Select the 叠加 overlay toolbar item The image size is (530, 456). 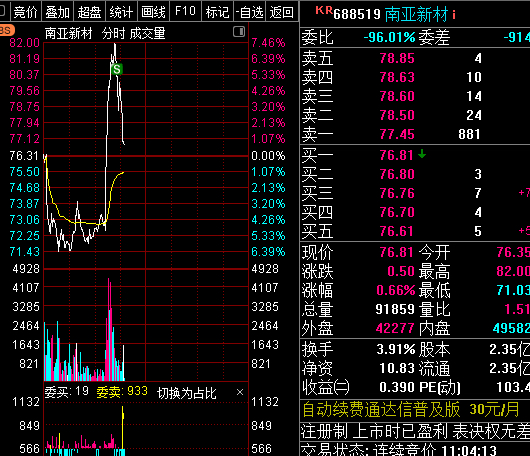tap(57, 12)
